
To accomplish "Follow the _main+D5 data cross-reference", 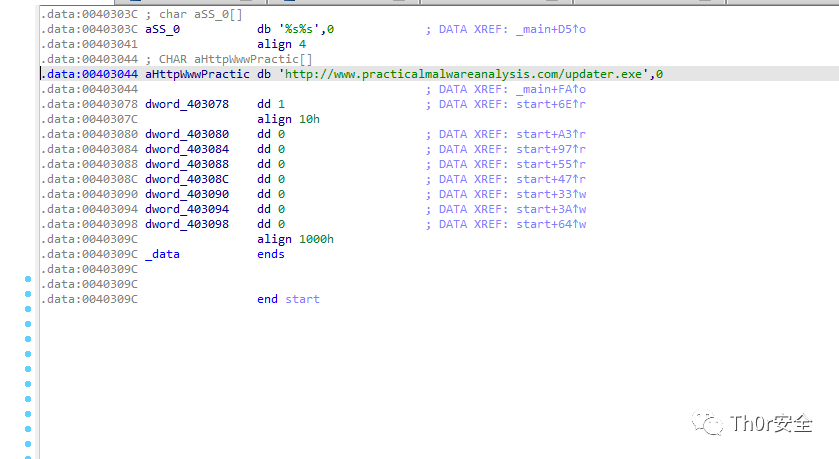I will pos(551,29).
